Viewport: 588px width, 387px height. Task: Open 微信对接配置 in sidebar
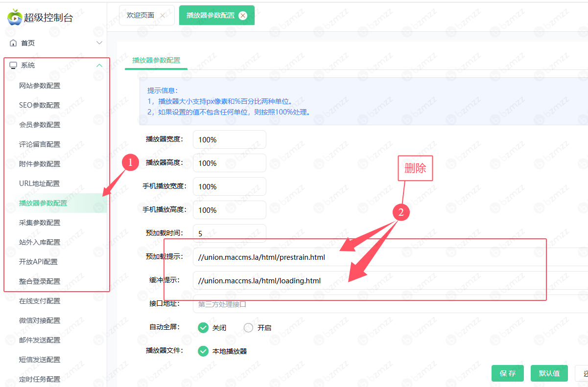click(40, 320)
